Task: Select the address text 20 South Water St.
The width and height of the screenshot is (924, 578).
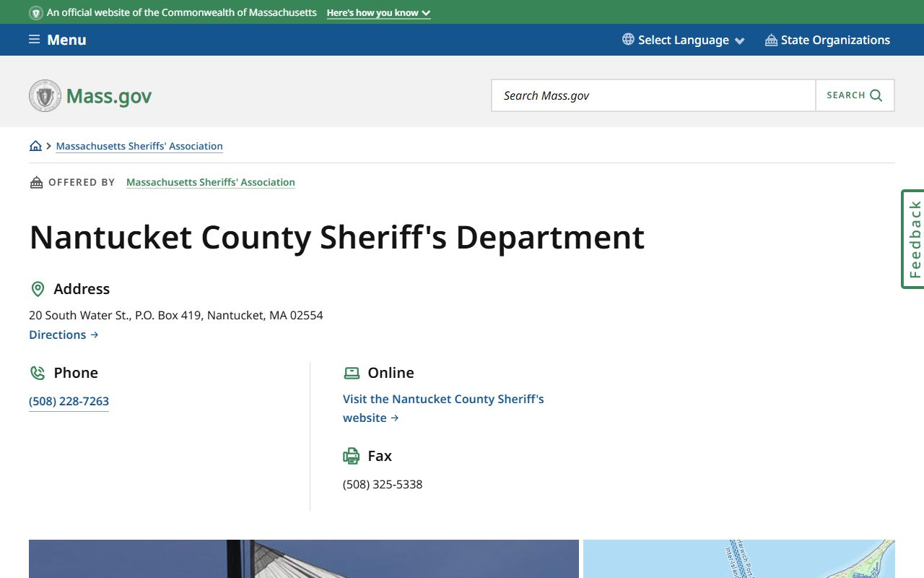Action: click(79, 315)
